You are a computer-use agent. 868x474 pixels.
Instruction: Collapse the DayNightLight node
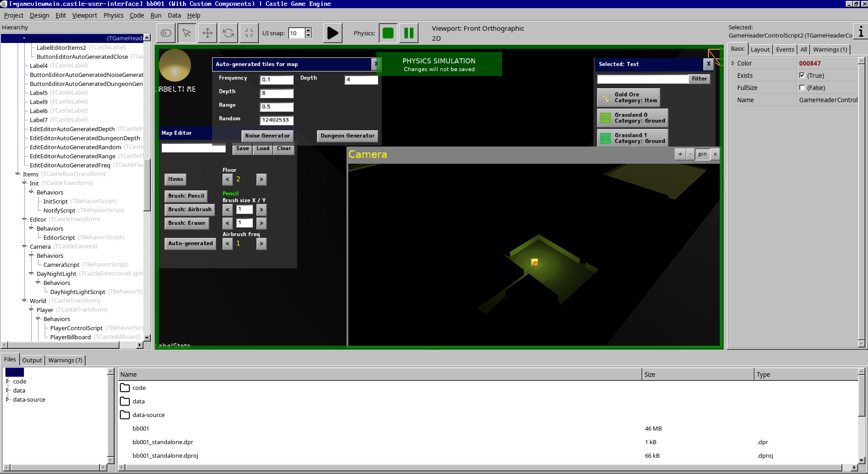click(x=31, y=273)
